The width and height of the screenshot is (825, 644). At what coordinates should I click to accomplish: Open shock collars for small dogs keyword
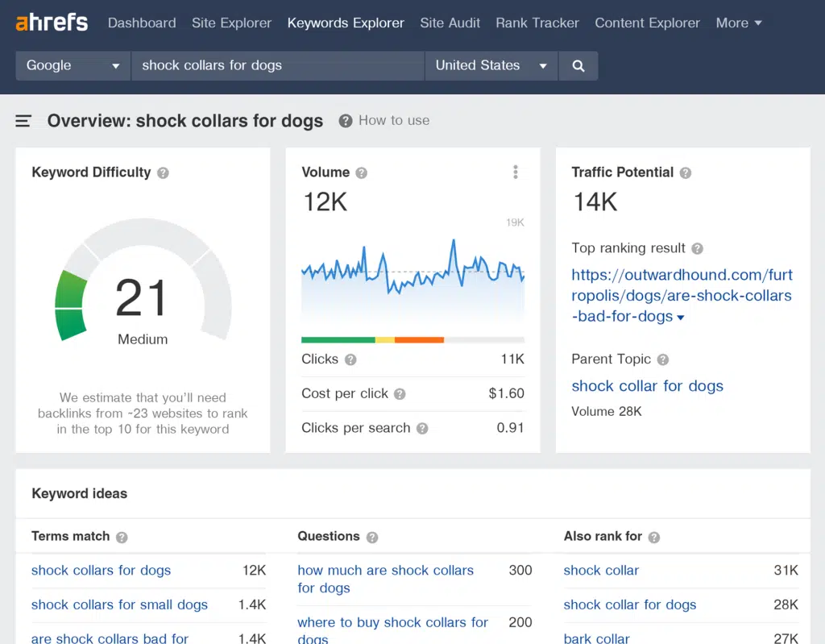tap(119, 605)
